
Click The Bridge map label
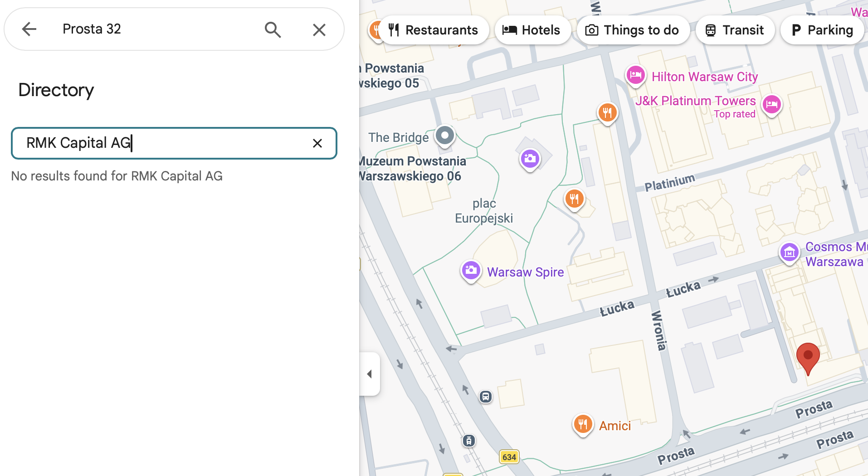coord(398,137)
